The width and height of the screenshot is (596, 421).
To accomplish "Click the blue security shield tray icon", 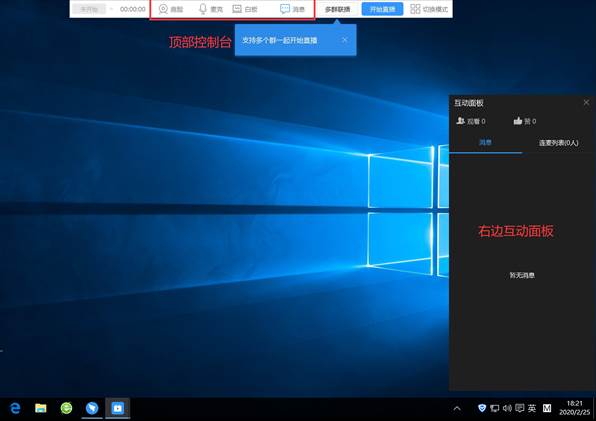I will click(x=482, y=408).
